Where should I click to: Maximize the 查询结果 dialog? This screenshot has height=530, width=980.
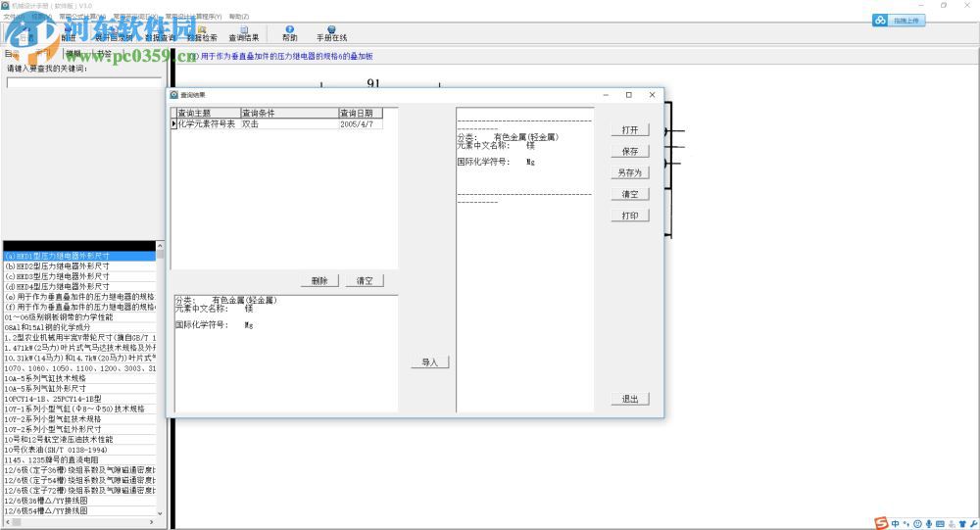629,95
